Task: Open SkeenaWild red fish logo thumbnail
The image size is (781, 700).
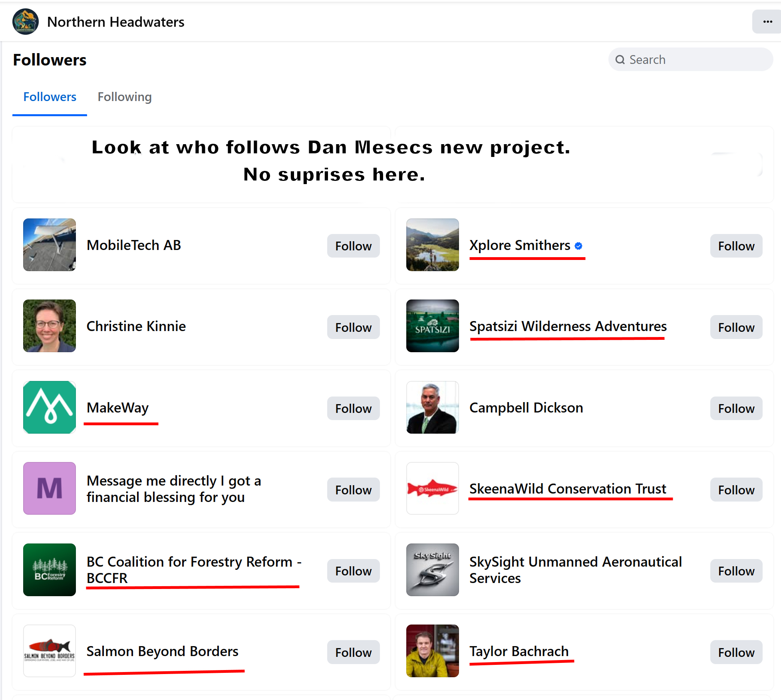Action: click(x=433, y=488)
